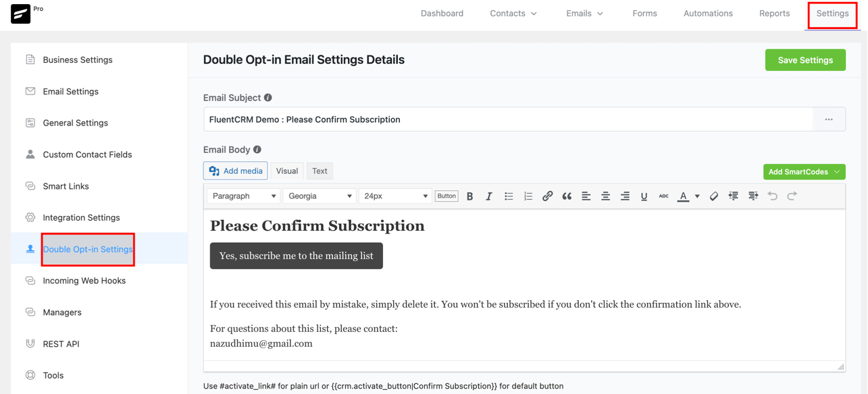The image size is (868, 394).
Task: Open the Paragraph format dropdown
Action: point(243,196)
